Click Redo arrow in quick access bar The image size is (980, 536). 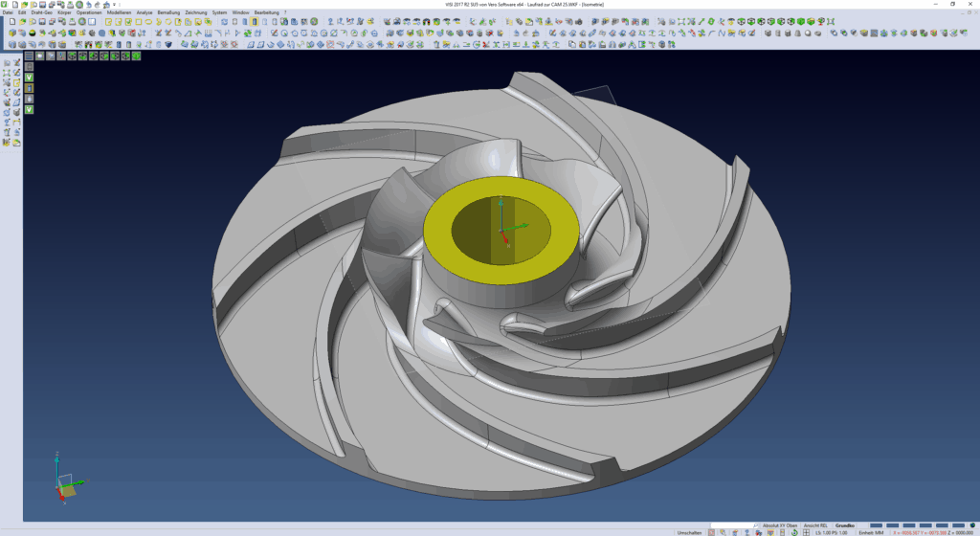click(98, 5)
